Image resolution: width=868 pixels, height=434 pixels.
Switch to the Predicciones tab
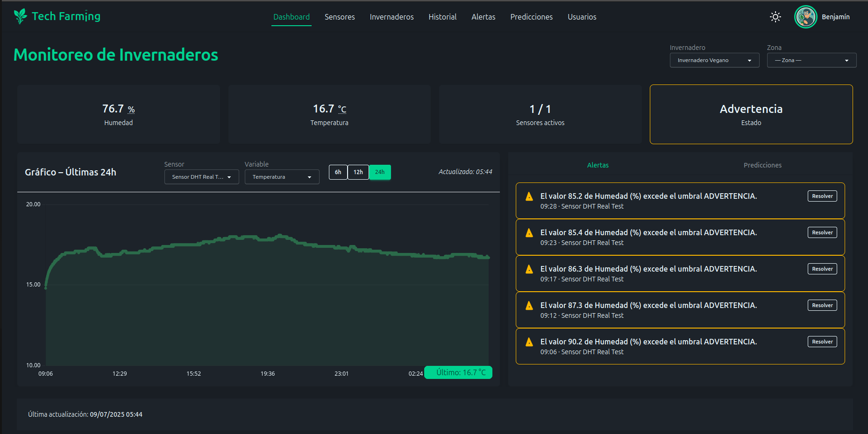[762, 165]
